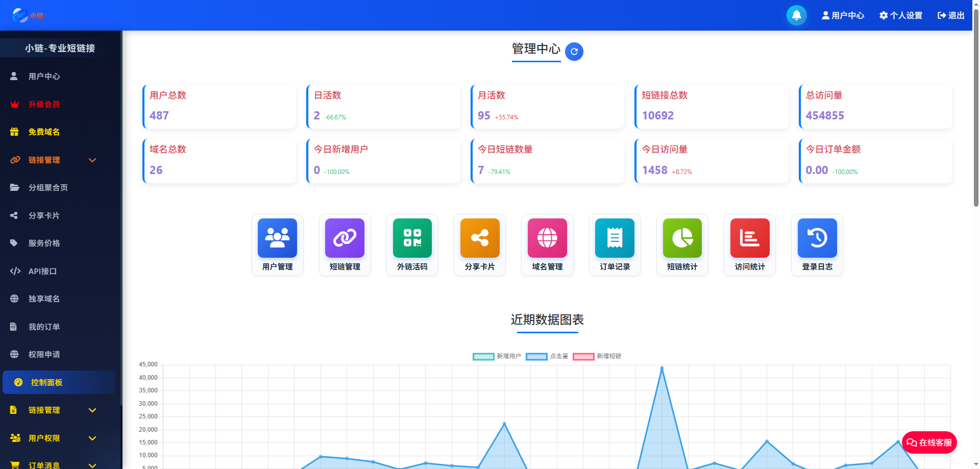The height and width of the screenshot is (469, 980).
Task: Open 短链统计 via the pie chart icon
Action: click(x=681, y=245)
